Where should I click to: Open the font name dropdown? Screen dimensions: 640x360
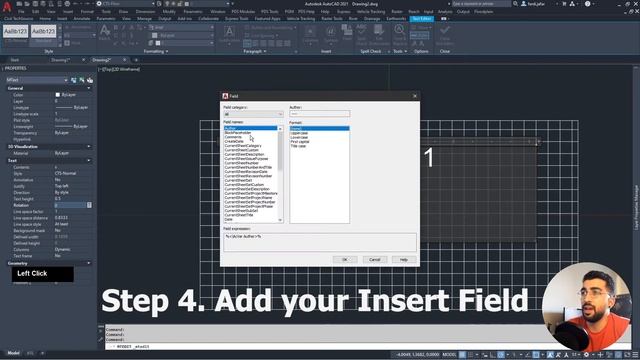click(181, 27)
